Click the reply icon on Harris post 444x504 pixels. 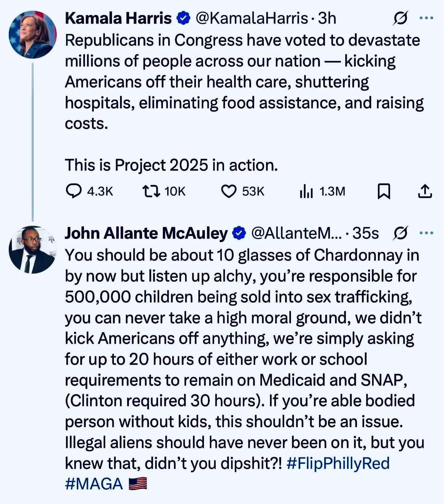(x=74, y=191)
